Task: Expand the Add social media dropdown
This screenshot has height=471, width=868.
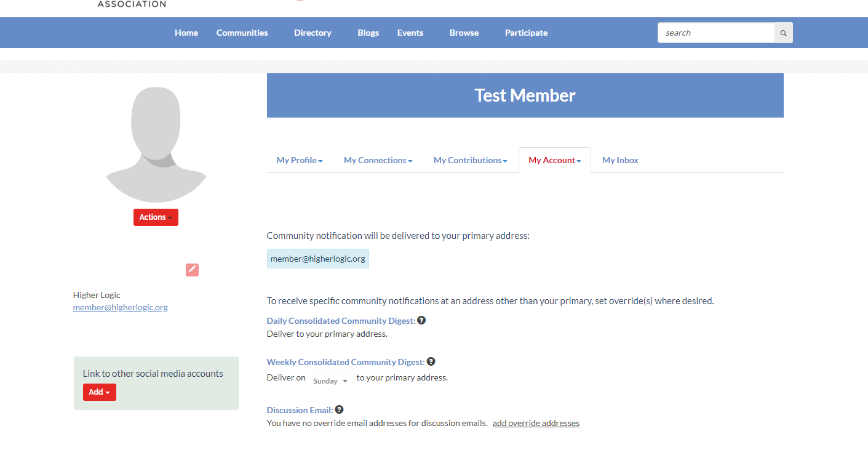Action: (99, 392)
